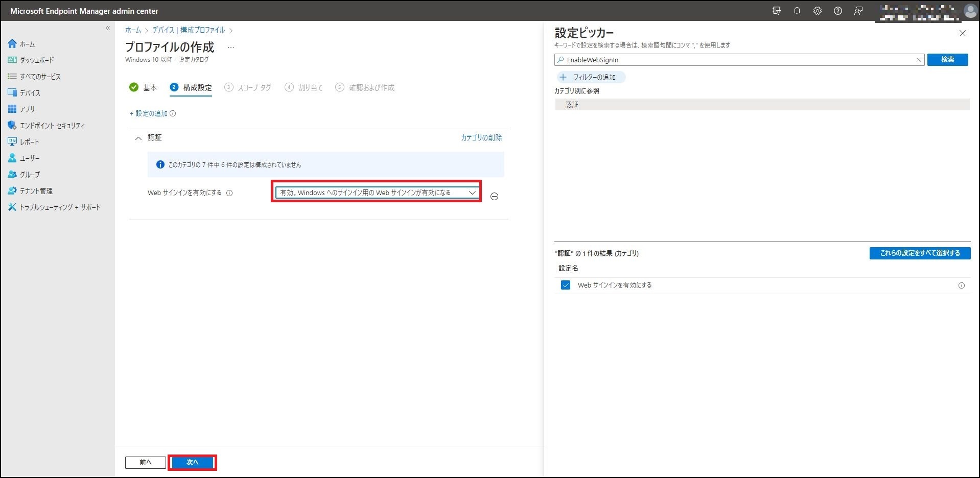Click フィルターの追加 button
The image size is (980, 478).
click(x=590, y=77)
